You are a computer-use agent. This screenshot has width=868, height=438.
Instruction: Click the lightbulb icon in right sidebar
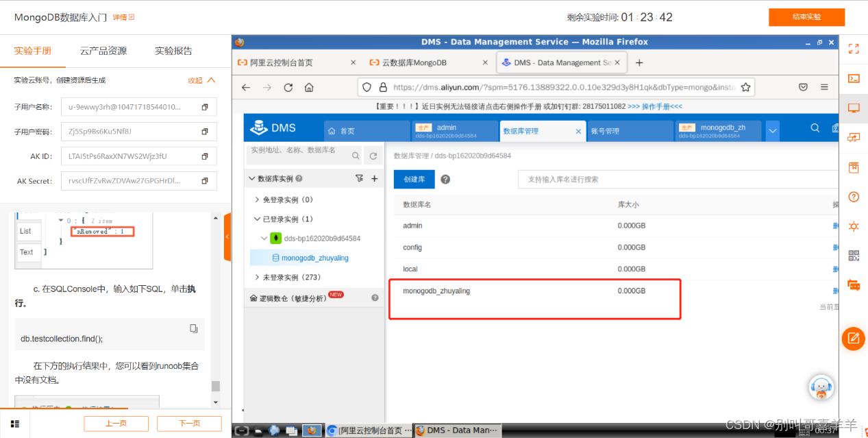point(854,226)
